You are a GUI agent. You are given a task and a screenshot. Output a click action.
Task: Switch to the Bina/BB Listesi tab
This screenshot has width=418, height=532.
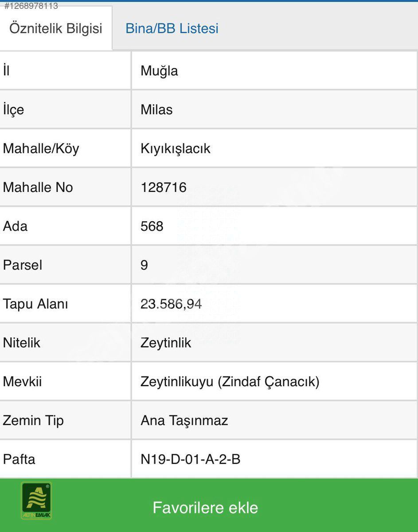pyautogui.click(x=172, y=28)
